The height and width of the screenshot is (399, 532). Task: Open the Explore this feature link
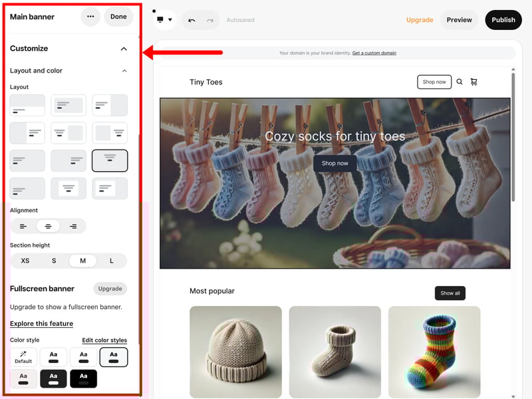[x=41, y=324]
